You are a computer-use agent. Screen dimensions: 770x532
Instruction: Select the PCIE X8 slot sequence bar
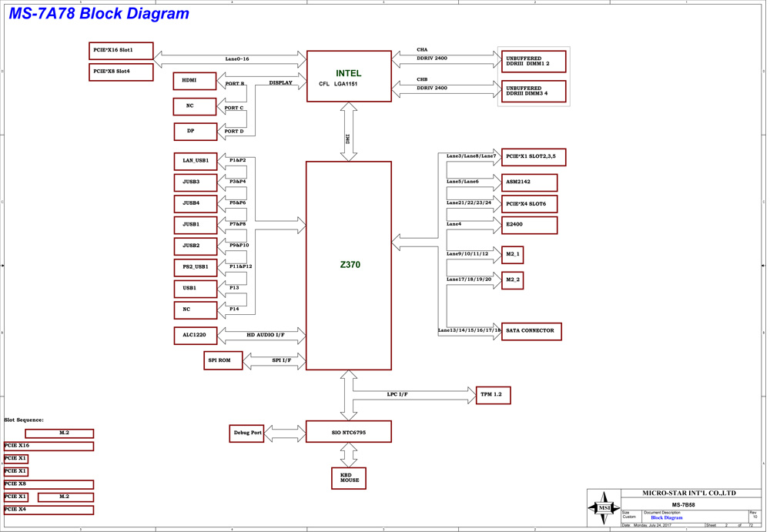pyautogui.click(x=49, y=484)
